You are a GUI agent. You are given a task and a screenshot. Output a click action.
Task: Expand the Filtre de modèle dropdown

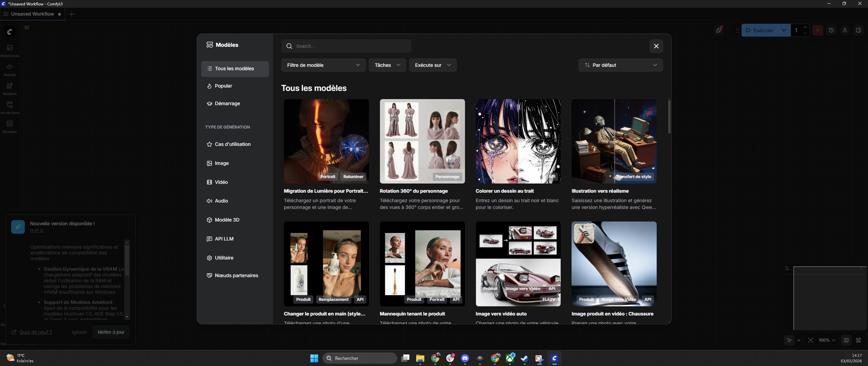tap(323, 65)
